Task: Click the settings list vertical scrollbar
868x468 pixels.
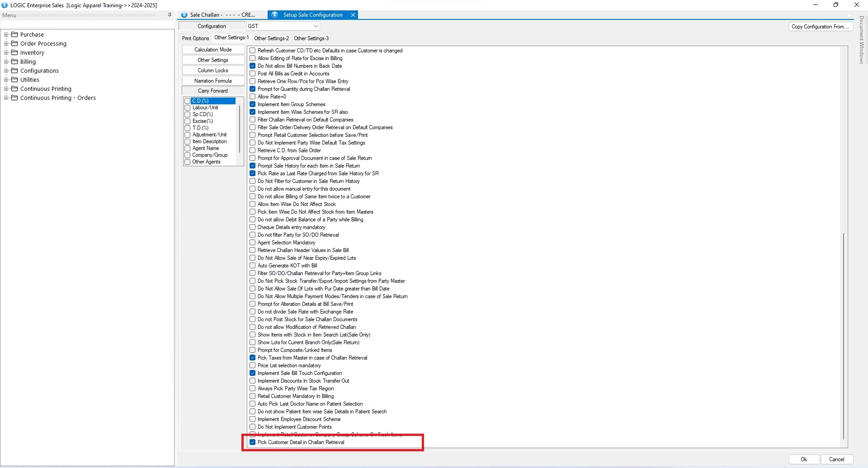Action: coord(843,334)
